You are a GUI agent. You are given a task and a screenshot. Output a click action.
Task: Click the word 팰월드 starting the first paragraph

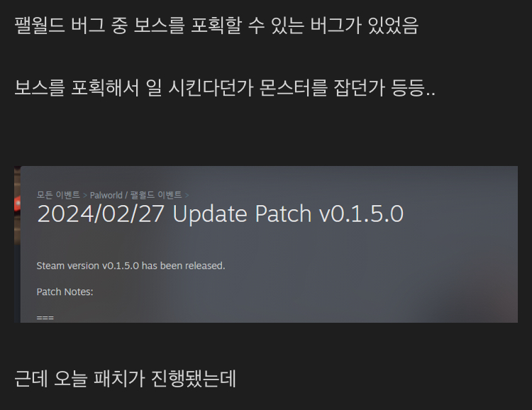click(39, 26)
